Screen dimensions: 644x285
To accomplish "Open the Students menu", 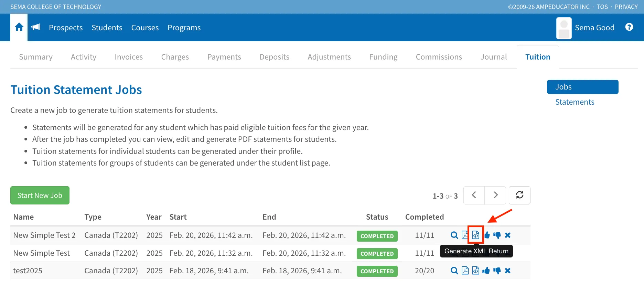I will 107,28.
